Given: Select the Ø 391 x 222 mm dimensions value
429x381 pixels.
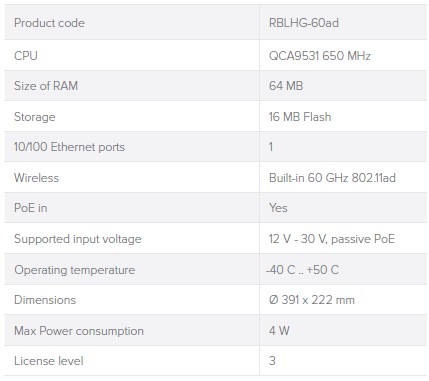Looking at the screenshot, I should [x=312, y=300].
